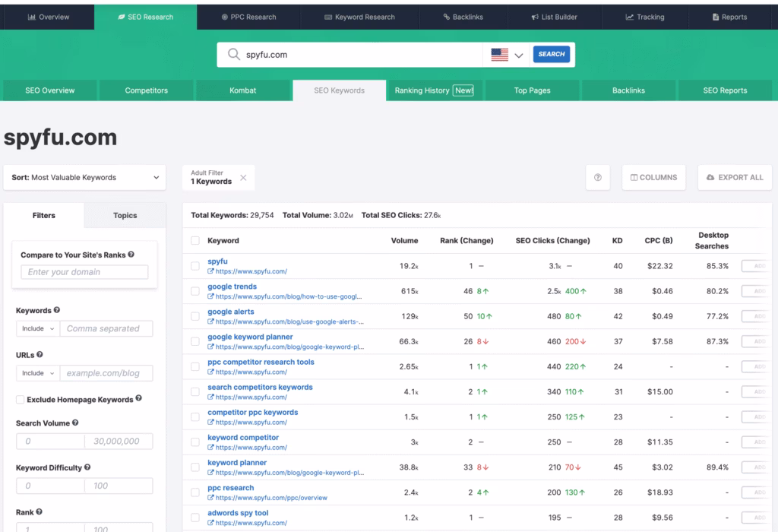Click the Tracking line-chart icon
The width and height of the screenshot is (778, 532).
tap(628, 17)
